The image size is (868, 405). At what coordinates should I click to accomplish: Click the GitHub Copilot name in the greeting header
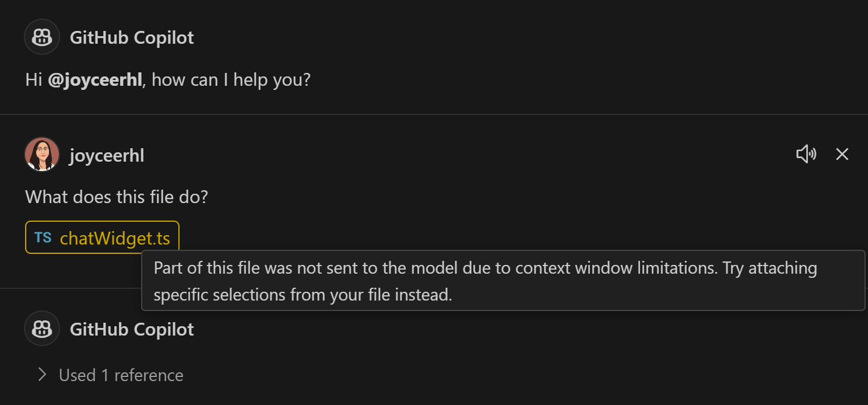click(x=131, y=37)
